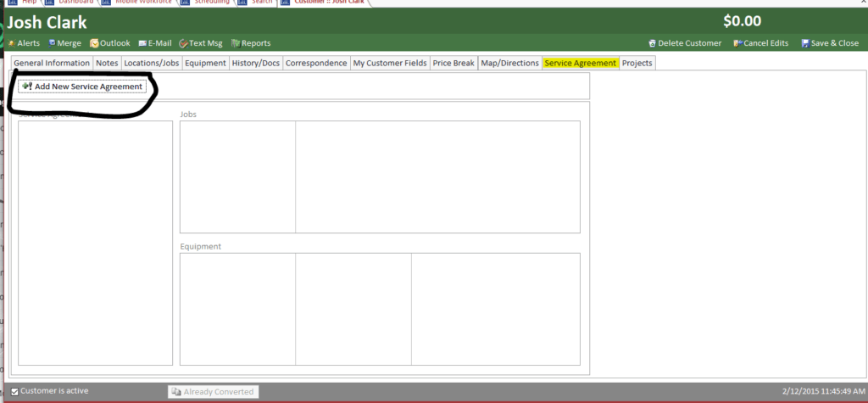Select the highlighted Service Agreement tab
The image size is (868, 403).
[x=580, y=63]
